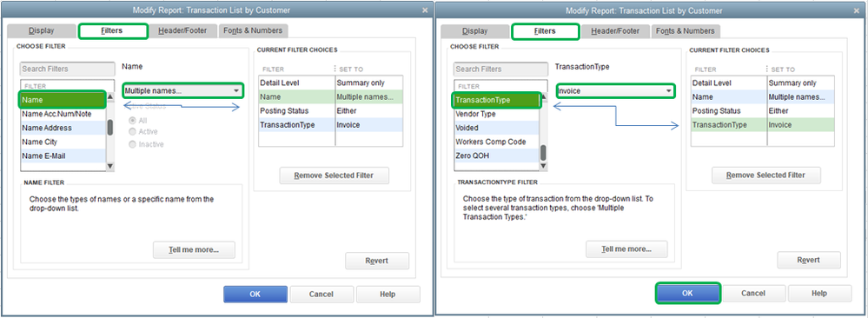The image size is (868, 318).
Task: Click Tell me more... in right dialog
Action: 626,249
